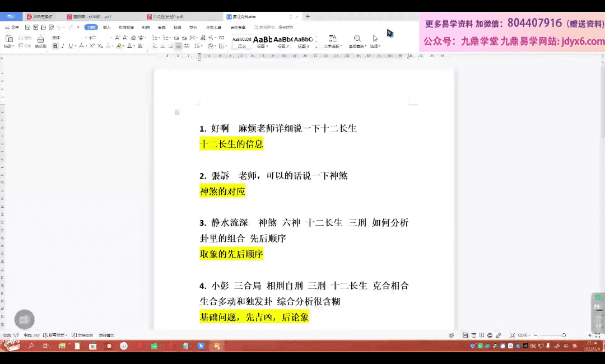Apply superscript formatting
The height and width of the screenshot is (364, 605).
92,46
